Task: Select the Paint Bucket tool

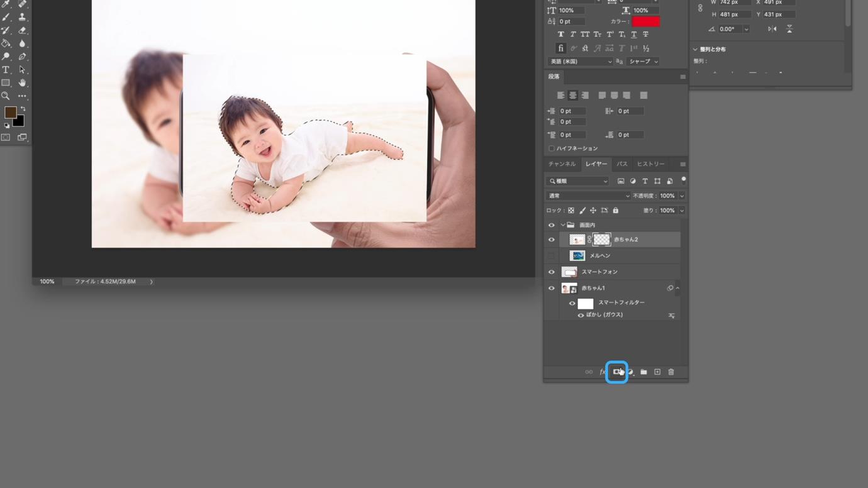Action: (x=6, y=43)
